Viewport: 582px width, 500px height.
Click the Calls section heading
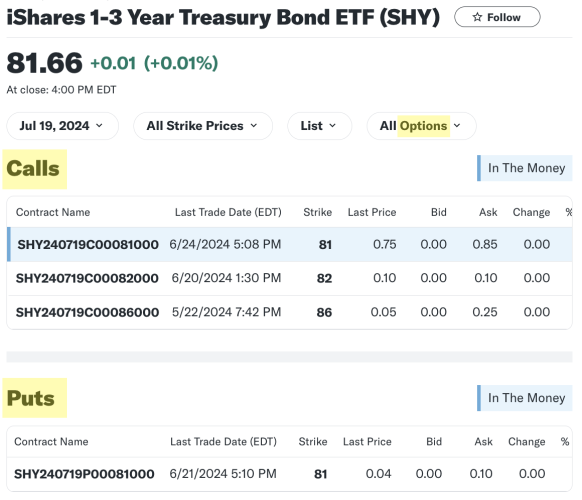click(33, 169)
